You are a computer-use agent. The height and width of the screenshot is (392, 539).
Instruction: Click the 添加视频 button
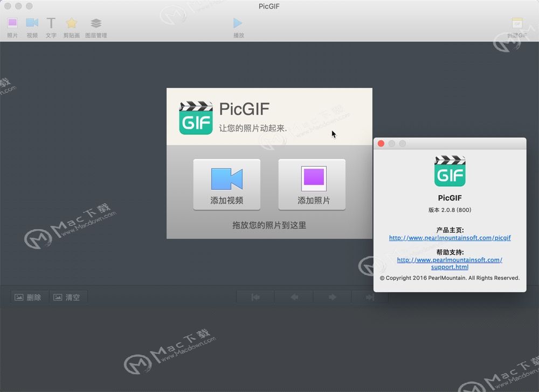226,184
